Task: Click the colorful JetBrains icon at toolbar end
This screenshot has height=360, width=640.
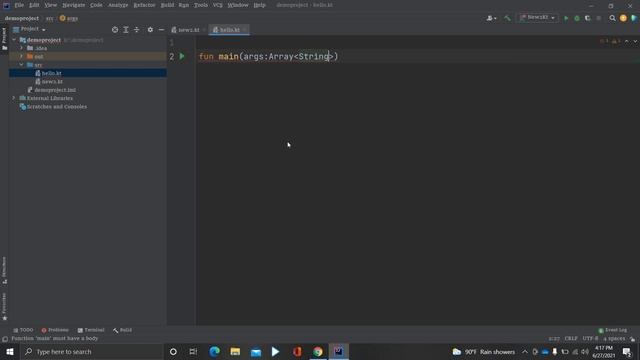Action: tap(634, 18)
